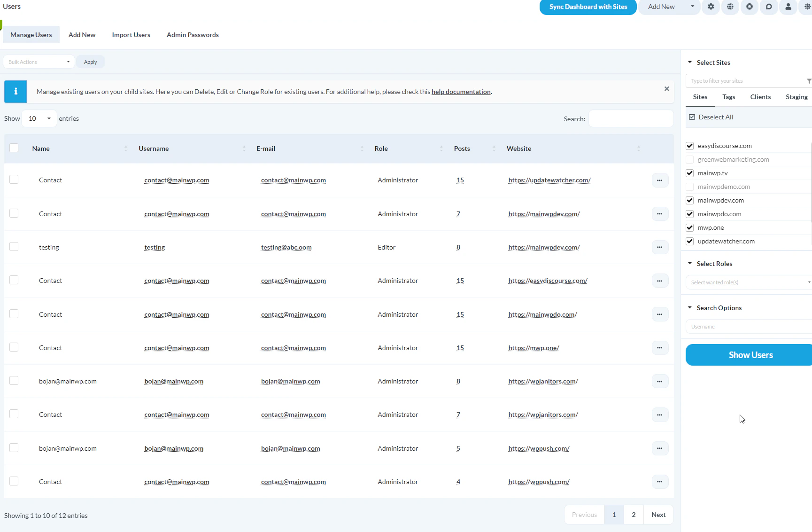Click the globe icon in top bar
Viewport: 812px width, 532px height.
point(730,7)
